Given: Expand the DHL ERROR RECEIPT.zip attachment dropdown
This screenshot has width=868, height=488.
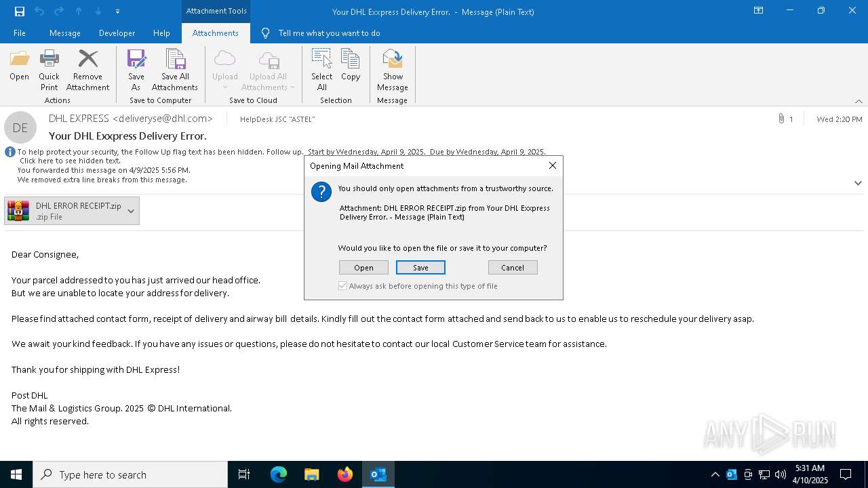Looking at the screenshot, I should pos(131,211).
